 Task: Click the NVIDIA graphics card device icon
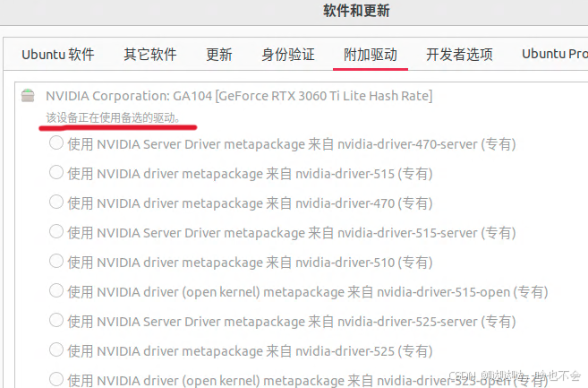28,95
